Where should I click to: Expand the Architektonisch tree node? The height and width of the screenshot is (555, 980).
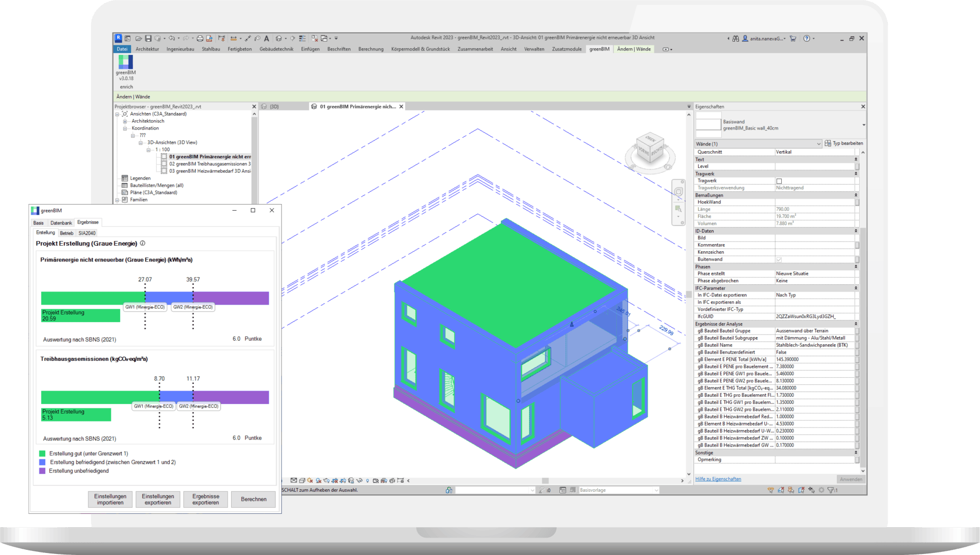(x=125, y=122)
